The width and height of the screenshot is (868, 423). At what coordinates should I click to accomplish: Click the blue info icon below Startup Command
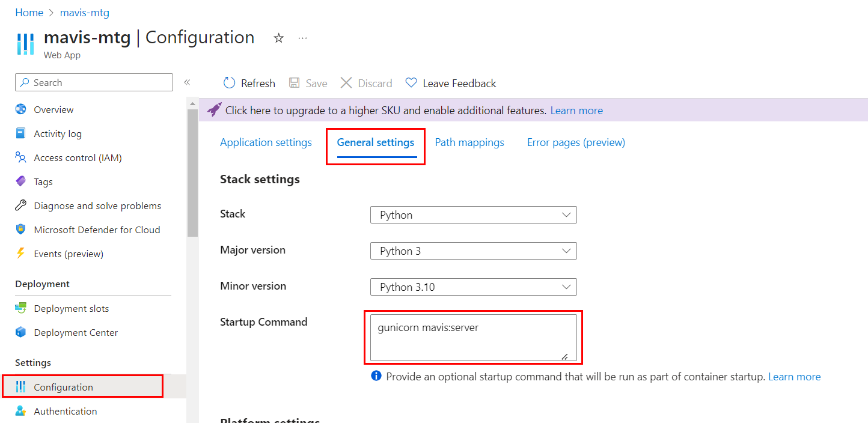(376, 376)
